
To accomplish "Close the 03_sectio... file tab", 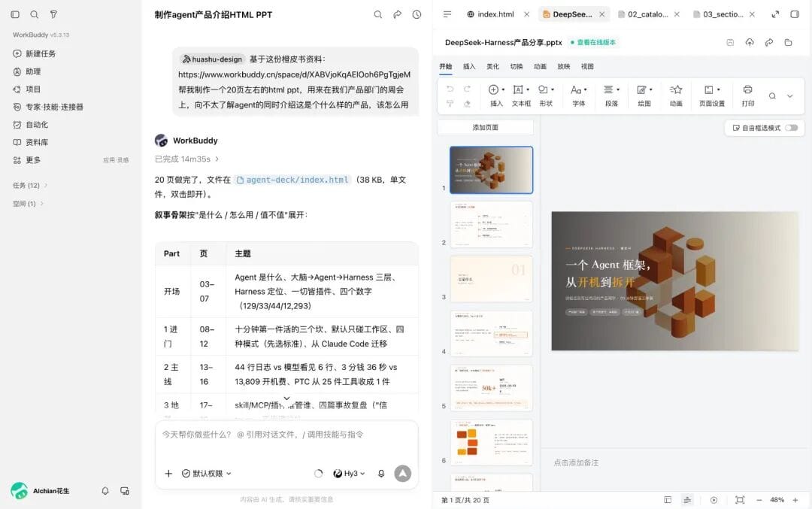I will [x=752, y=14].
